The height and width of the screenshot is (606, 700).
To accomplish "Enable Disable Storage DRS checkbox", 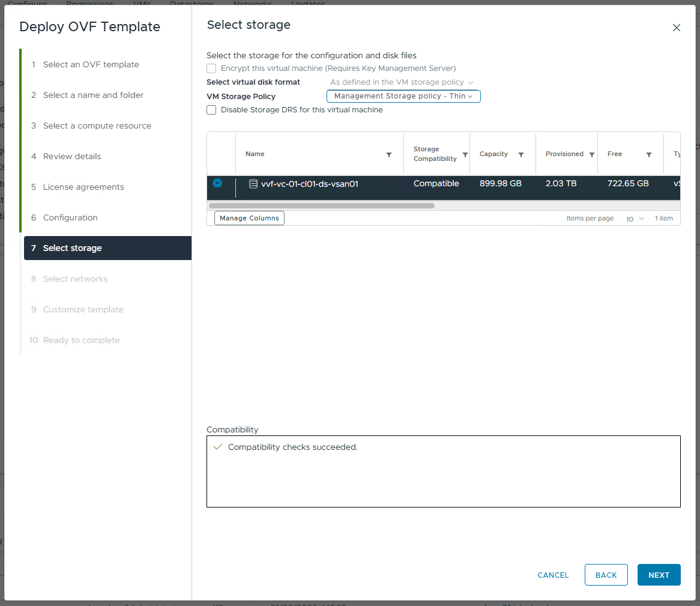I will click(211, 110).
